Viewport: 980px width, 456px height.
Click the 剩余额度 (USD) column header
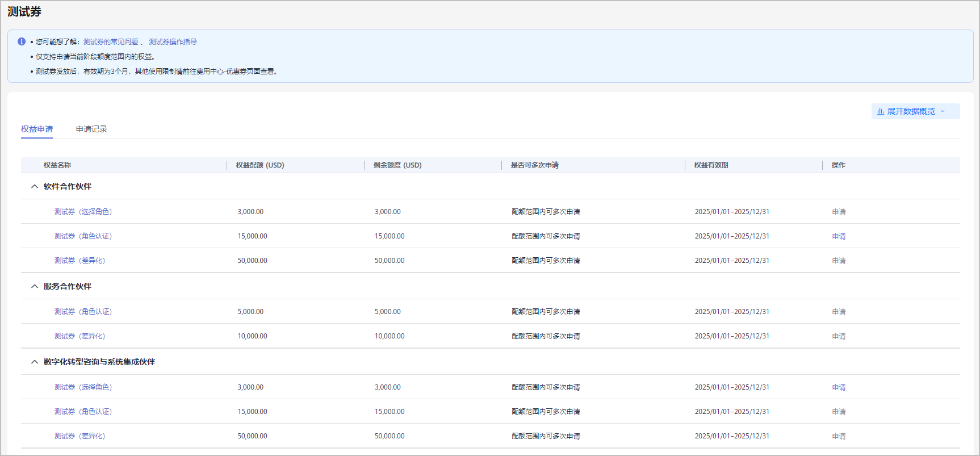tap(397, 165)
